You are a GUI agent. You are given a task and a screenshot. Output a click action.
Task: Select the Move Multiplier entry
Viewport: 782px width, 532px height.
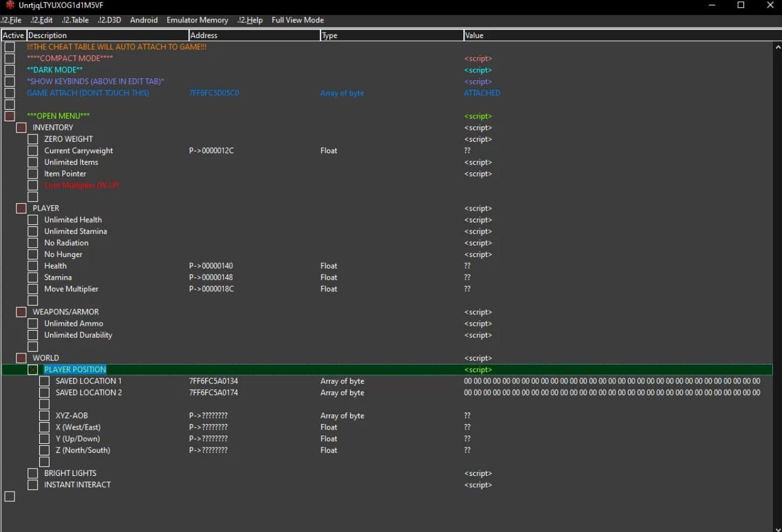[71, 288]
